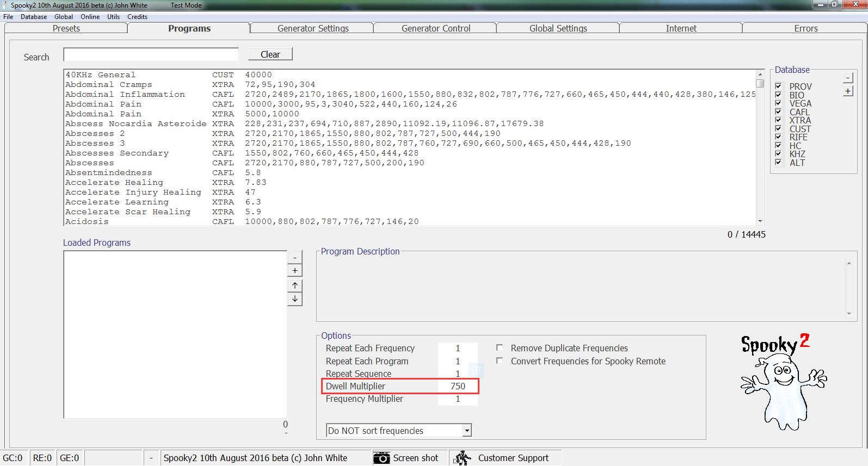Enable Remove Duplicate Frequencies

click(500, 347)
